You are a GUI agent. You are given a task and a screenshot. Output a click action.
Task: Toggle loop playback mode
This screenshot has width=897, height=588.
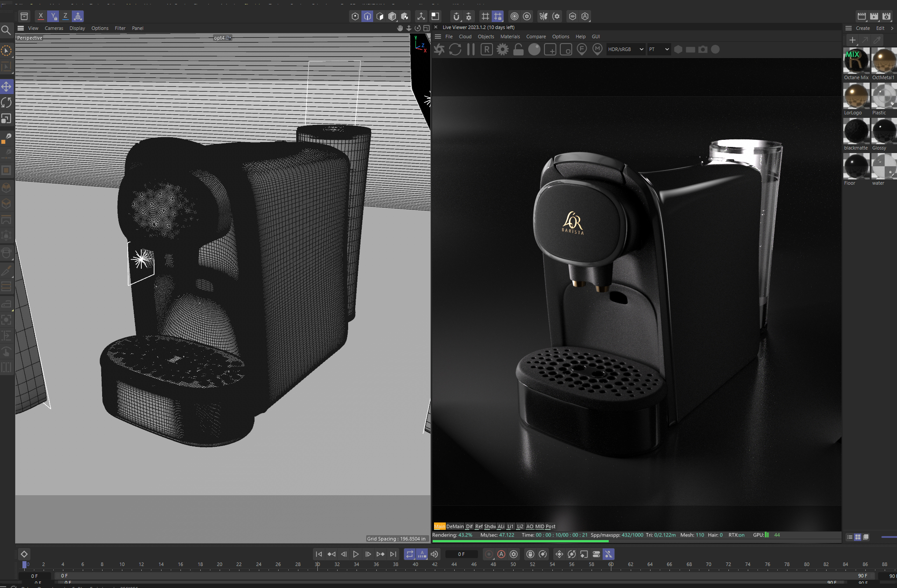point(410,554)
